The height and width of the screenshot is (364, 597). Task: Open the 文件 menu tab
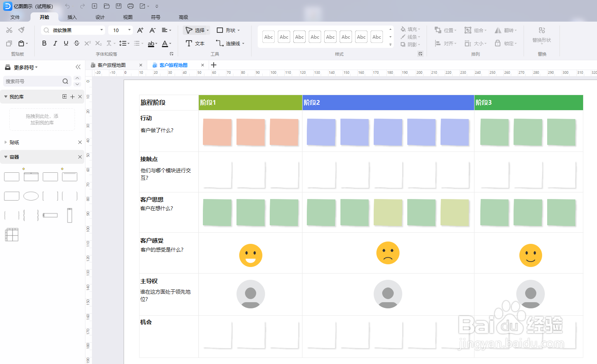[15, 17]
